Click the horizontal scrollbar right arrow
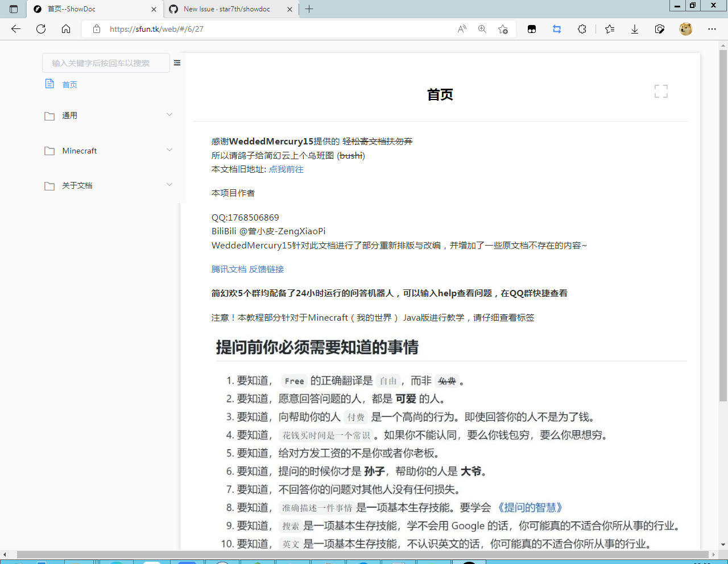The image size is (728, 564). click(x=713, y=554)
